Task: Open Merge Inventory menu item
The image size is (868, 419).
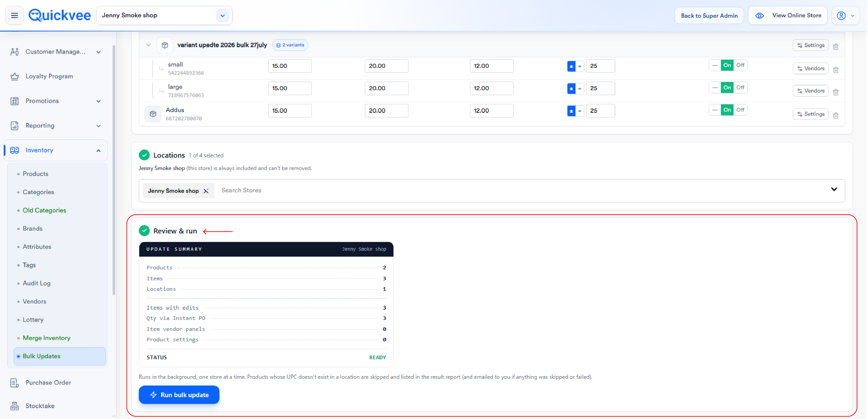Action: tap(47, 338)
